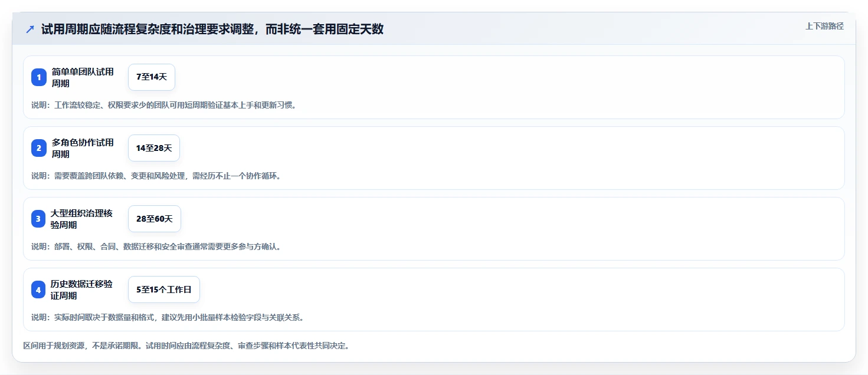Click number badge 3 for 大型组织治理核验周期
The width and height of the screenshot is (868, 375).
click(39, 219)
